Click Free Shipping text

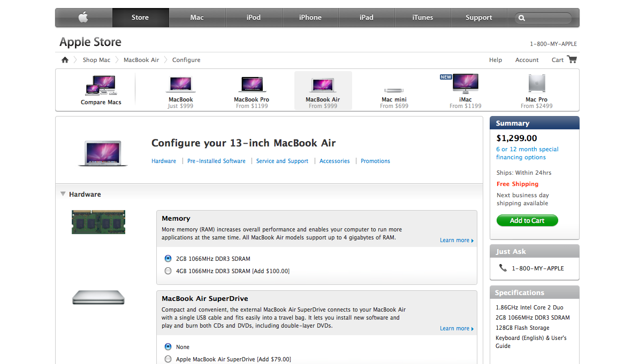tap(518, 184)
